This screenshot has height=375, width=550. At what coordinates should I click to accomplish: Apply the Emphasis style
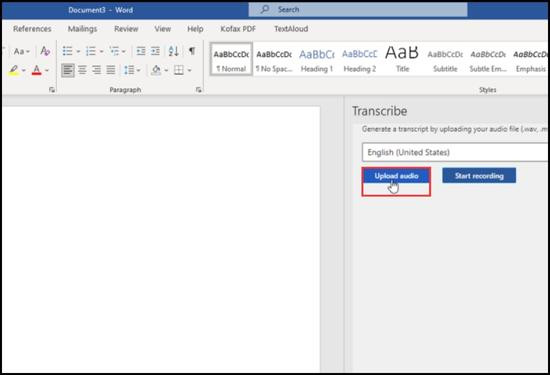(x=530, y=60)
